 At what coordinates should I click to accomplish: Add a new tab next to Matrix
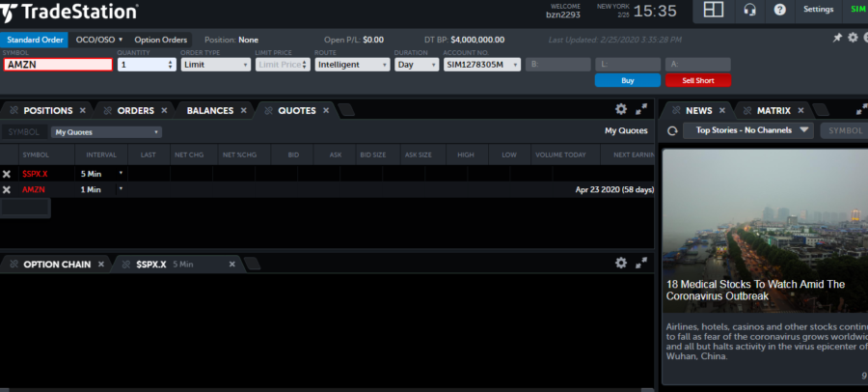click(821, 110)
